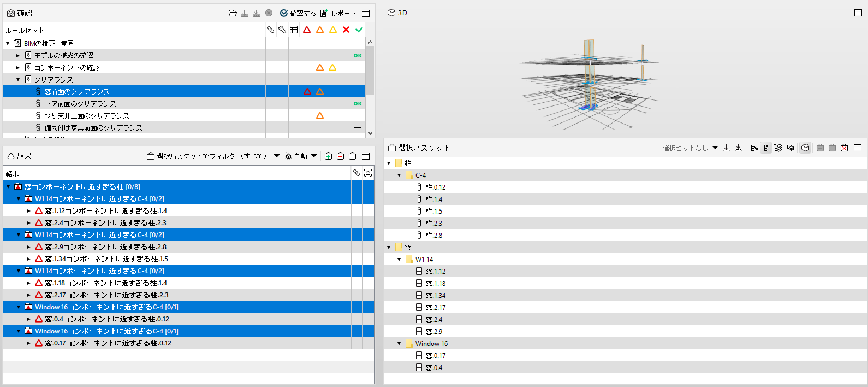Select 窓.2.4コンポーネントに近すぎる柱.2.3 result
Image resolution: width=868 pixels, height=387 pixels.
188,222
